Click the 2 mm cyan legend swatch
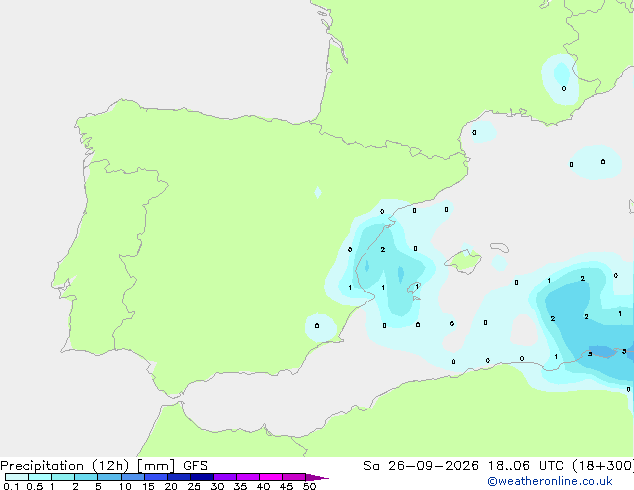 click(x=87, y=477)
